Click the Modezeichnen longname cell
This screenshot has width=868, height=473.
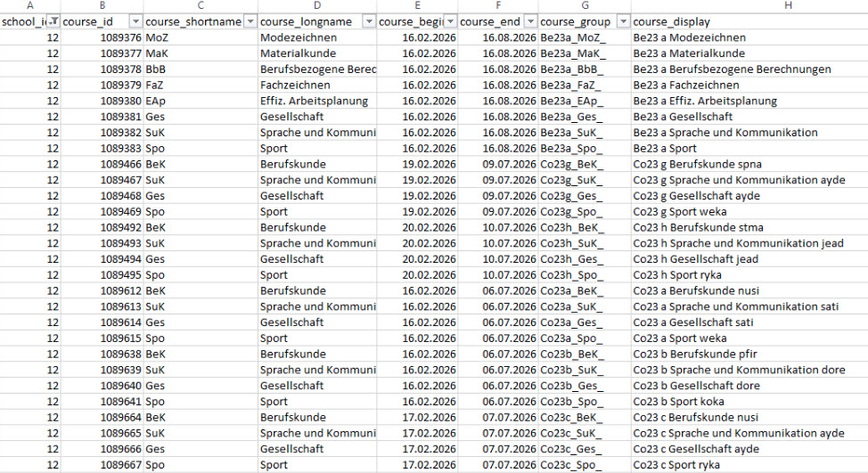[316, 38]
